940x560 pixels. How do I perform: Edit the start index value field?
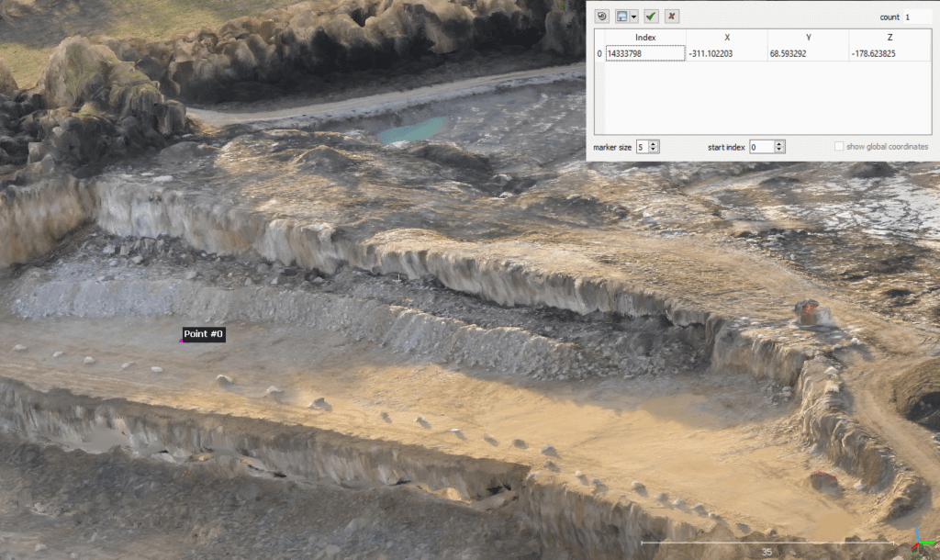760,146
